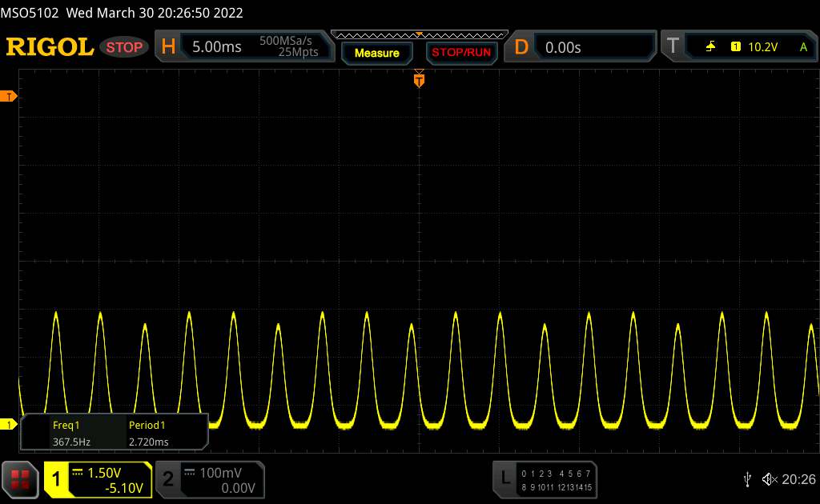Click channel 2 100mV scale value
This screenshot has height=504, width=820.
[220, 473]
